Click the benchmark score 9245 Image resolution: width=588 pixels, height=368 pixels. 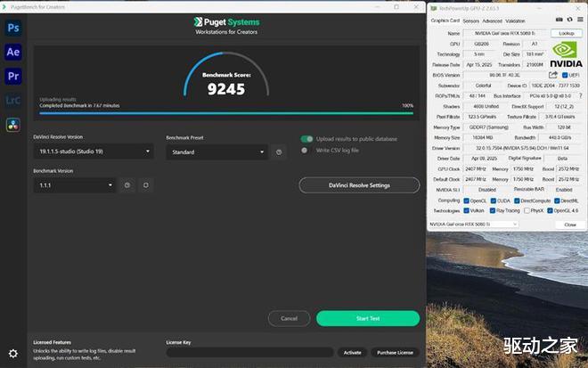pyautogui.click(x=226, y=89)
